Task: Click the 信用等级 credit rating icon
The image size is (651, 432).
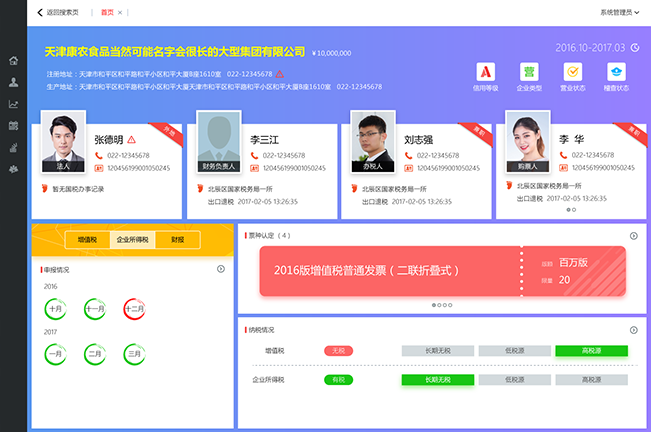Action: coord(484,72)
